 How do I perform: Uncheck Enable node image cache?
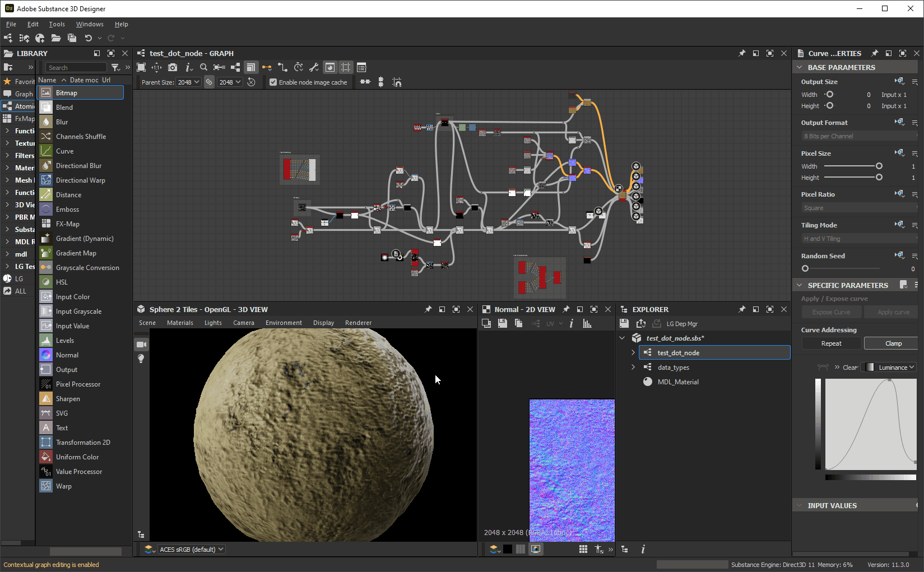pos(273,82)
